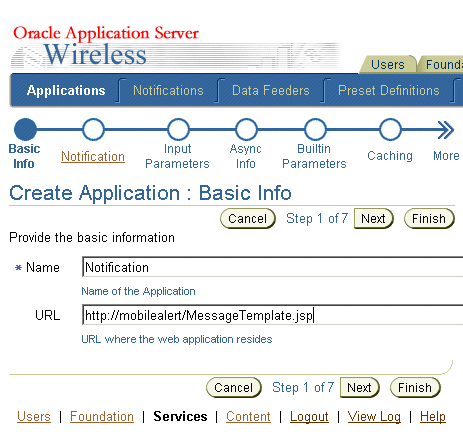Click the More double-arrow icon
Viewport: 463px width, 439px height.
[x=446, y=130]
